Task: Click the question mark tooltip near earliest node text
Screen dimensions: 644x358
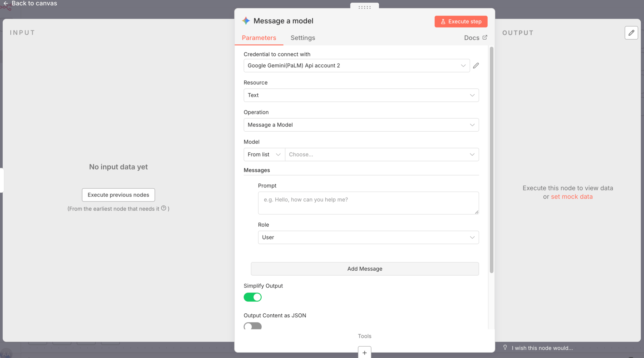Action: 163,208
